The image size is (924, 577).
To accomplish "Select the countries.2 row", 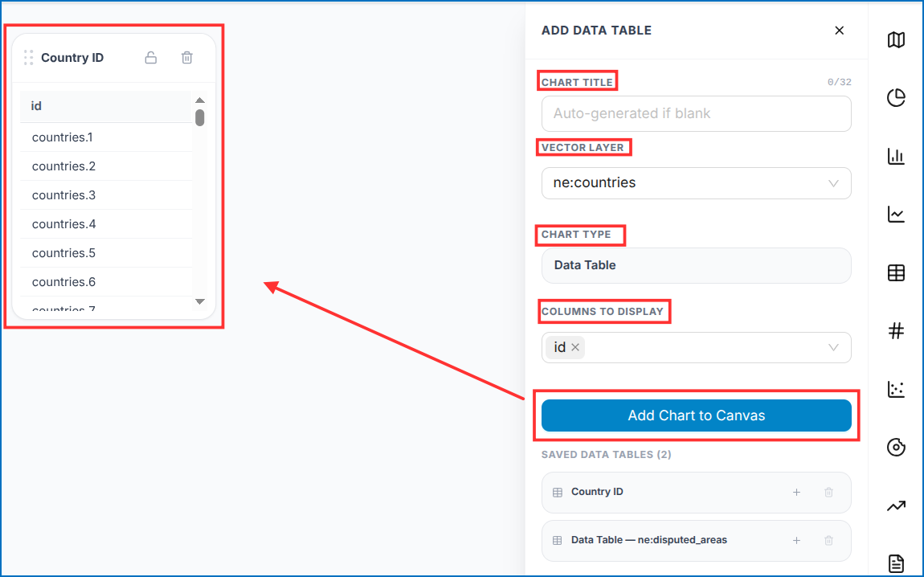I will (x=106, y=166).
